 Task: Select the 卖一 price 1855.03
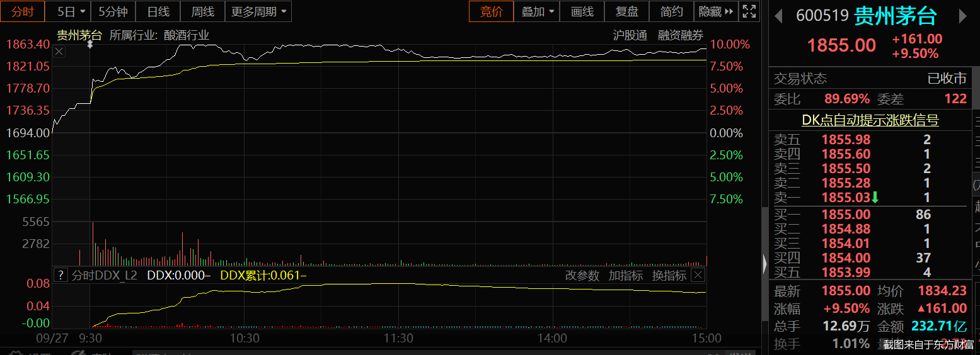click(x=846, y=198)
